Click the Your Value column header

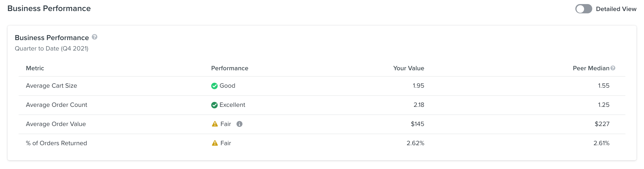(x=408, y=68)
